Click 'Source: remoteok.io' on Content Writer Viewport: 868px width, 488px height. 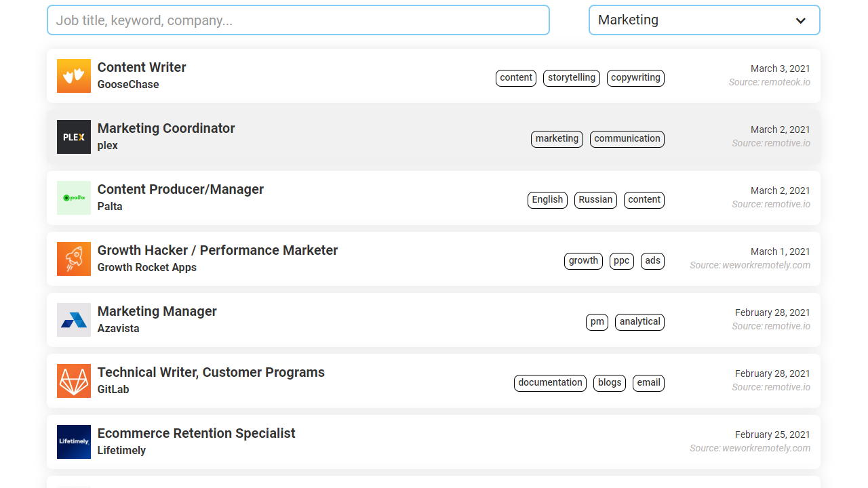coord(770,82)
